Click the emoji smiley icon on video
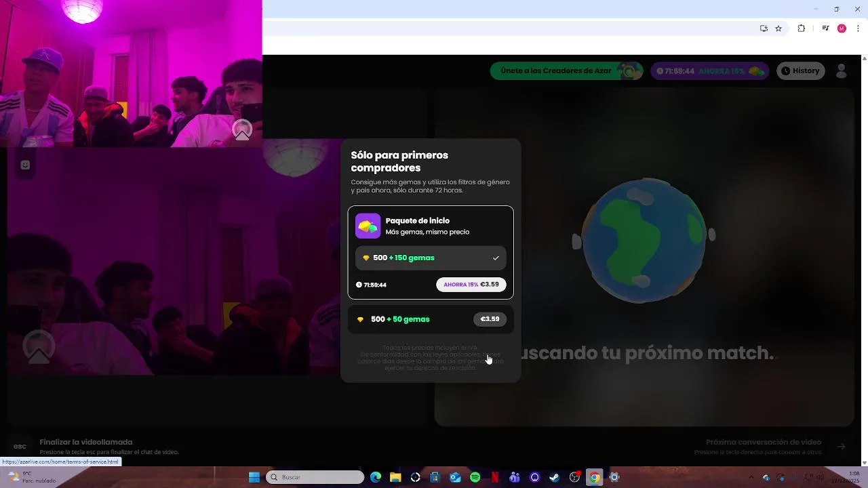Image resolution: width=868 pixels, height=488 pixels. tap(25, 165)
